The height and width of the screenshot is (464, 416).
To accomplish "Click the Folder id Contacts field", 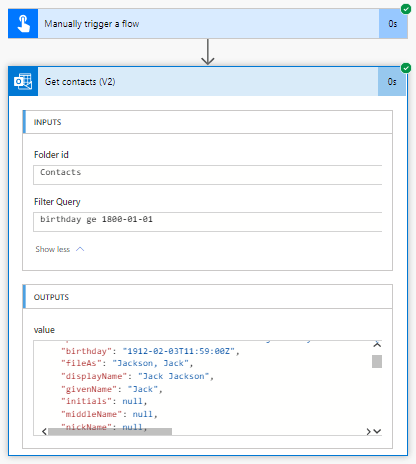I will coord(208,175).
